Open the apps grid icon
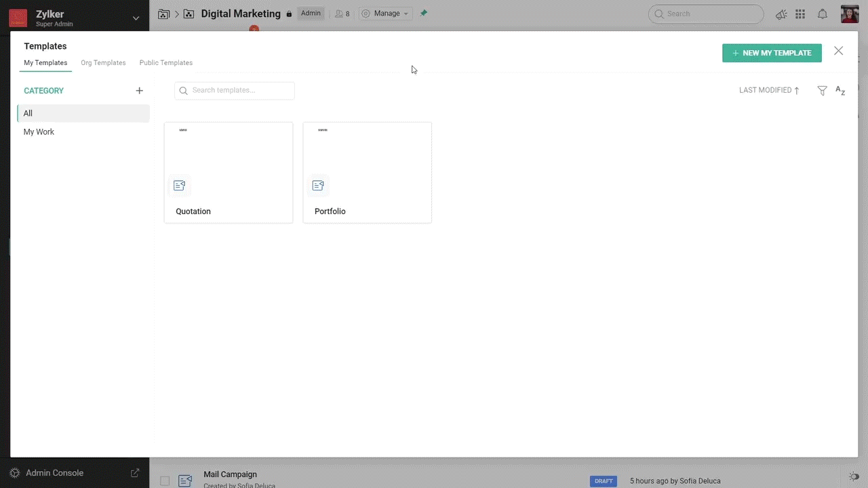 coord(800,14)
